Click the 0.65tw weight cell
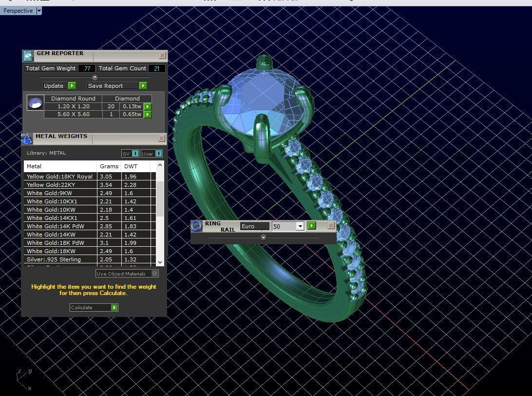The image size is (532, 396). point(132,115)
